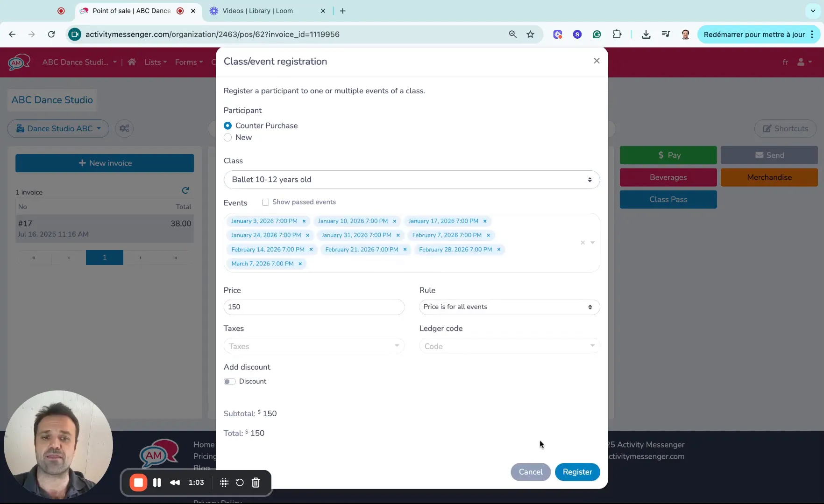Viewport: 824px width, 504px height.
Task: Clear all selected events
Action: tap(582, 243)
